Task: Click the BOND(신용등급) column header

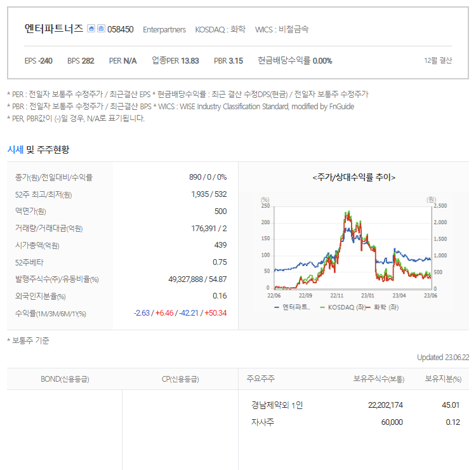Action: pos(65,379)
